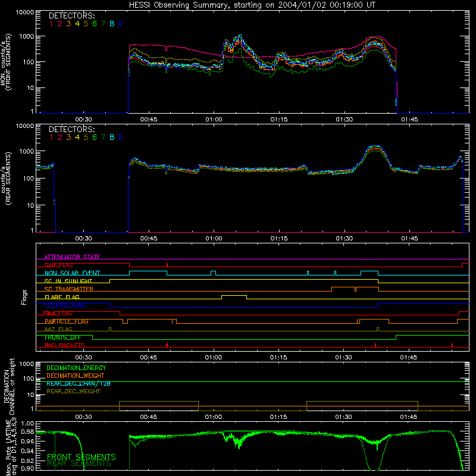Click the 01:15 tick under the decimation plot
The image size is (476, 476).
(x=278, y=417)
